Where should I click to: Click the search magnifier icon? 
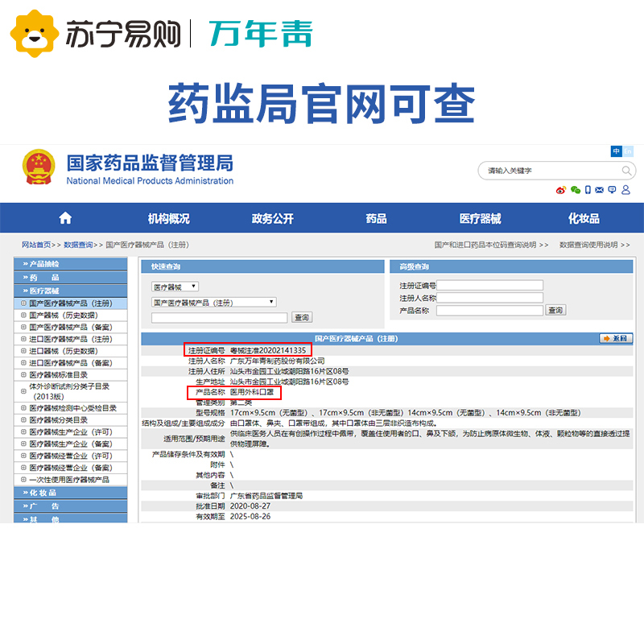(626, 171)
